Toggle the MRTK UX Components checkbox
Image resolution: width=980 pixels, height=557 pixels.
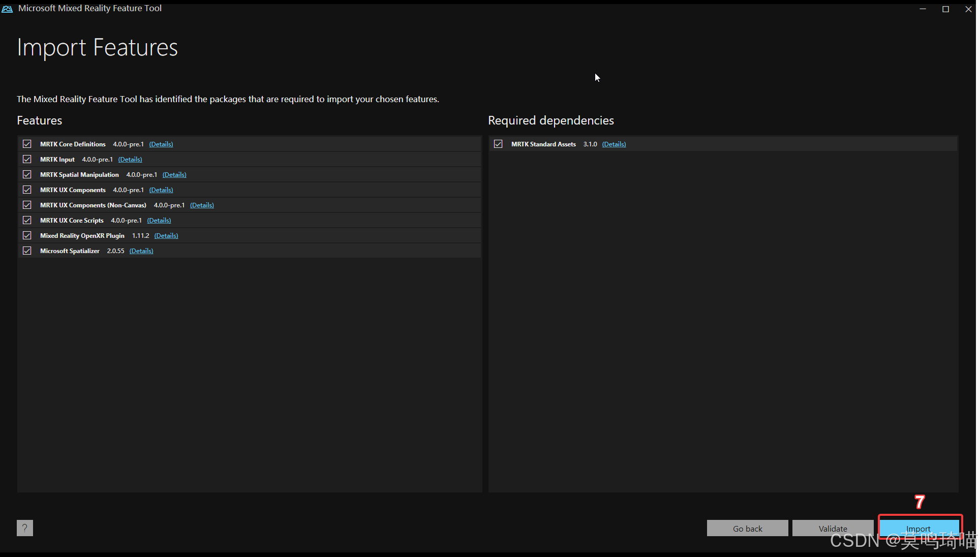pos(27,190)
